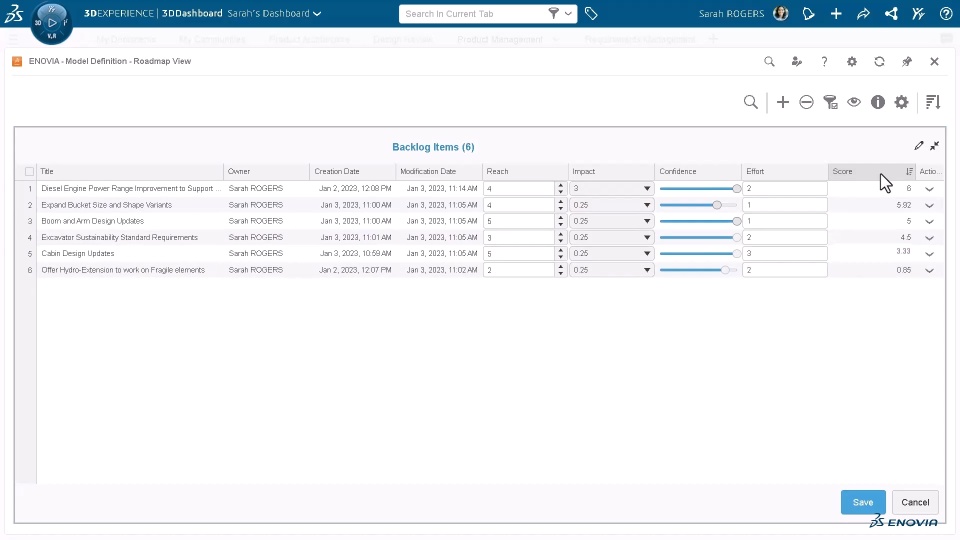Click the search filter funnel icon
Screen dimensions: 960x540
click(x=553, y=13)
